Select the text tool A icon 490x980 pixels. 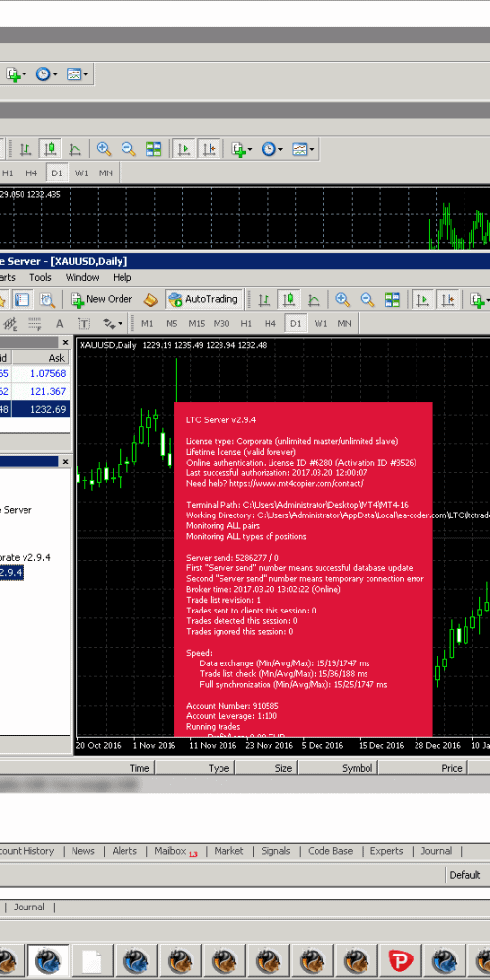(x=60, y=323)
